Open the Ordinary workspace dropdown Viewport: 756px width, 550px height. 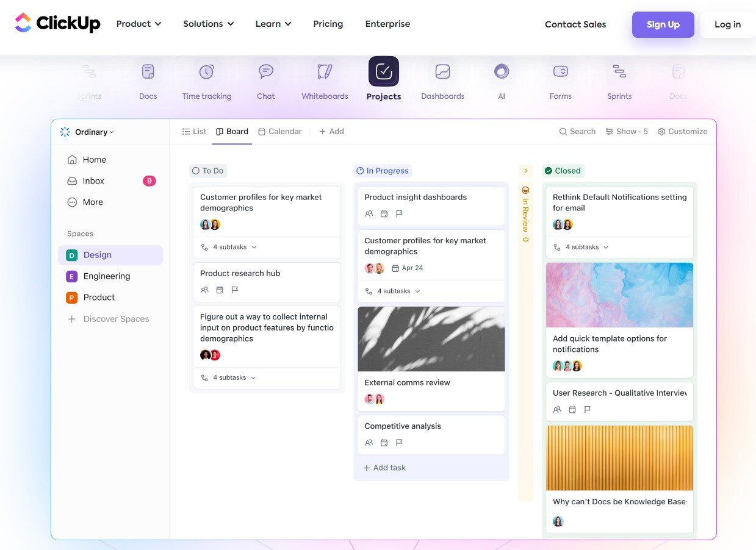coord(87,132)
